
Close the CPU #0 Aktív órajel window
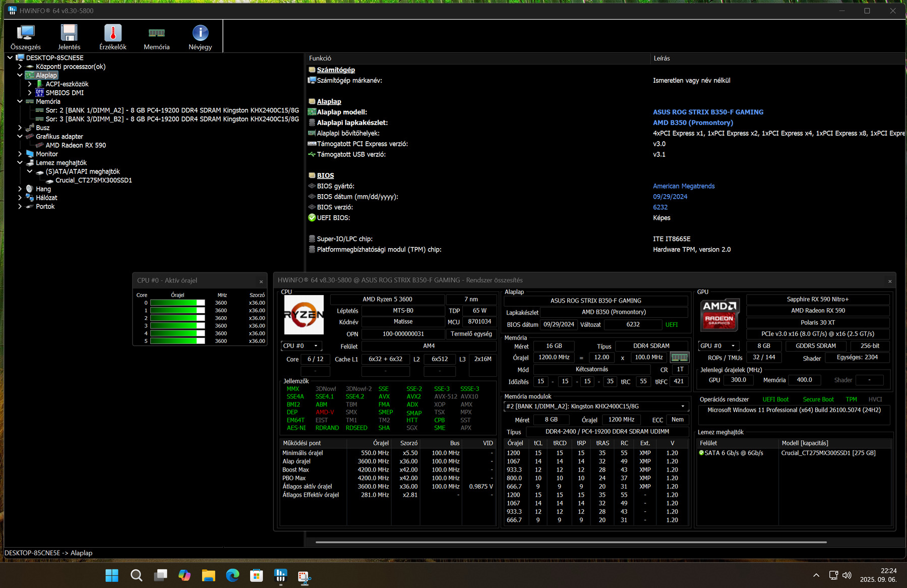(x=261, y=281)
